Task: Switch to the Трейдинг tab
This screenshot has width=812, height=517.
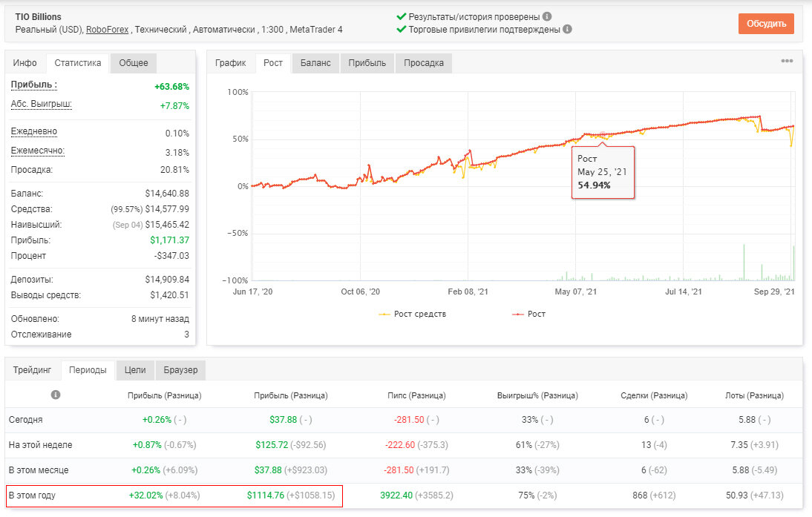Action: click(32, 370)
